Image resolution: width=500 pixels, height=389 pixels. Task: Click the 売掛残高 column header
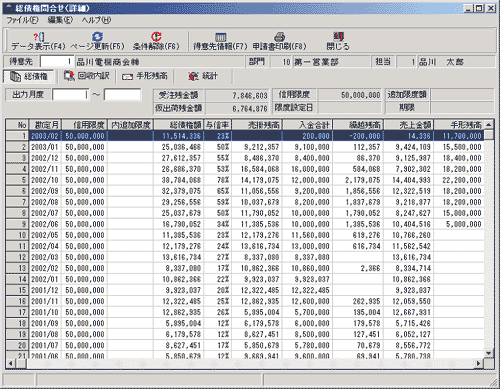point(257,125)
